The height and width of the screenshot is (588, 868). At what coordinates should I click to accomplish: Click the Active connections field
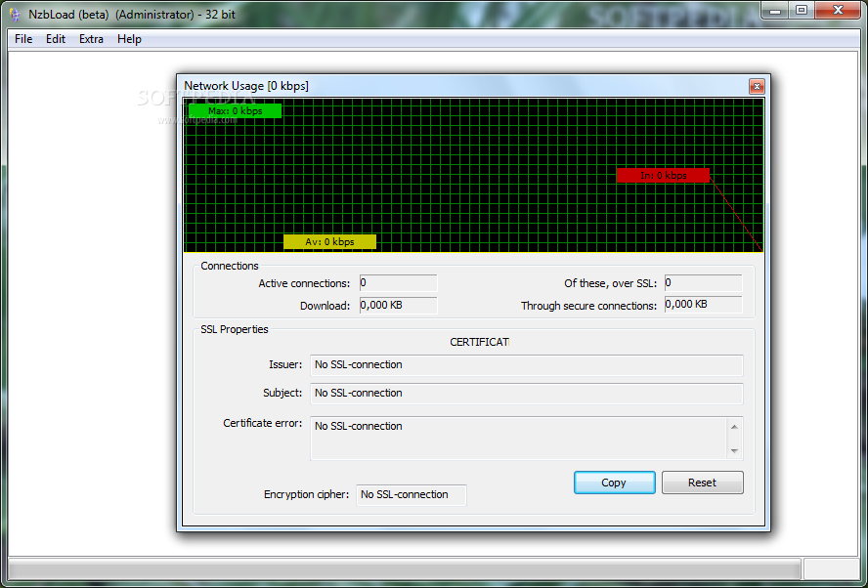click(398, 282)
